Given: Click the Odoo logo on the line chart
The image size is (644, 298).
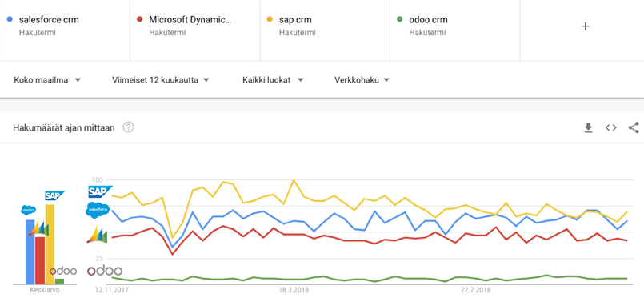Looking at the screenshot, I should pos(105,271).
